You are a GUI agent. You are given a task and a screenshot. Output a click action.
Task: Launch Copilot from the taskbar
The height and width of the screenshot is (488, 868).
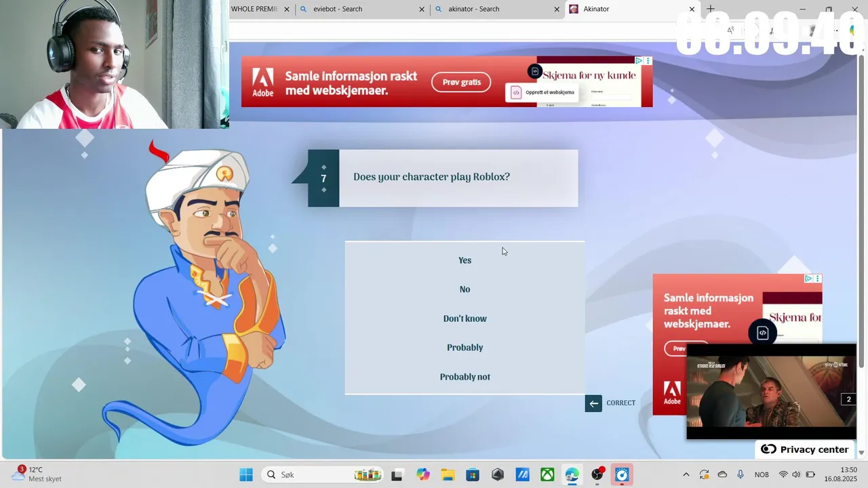[x=423, y=475]
